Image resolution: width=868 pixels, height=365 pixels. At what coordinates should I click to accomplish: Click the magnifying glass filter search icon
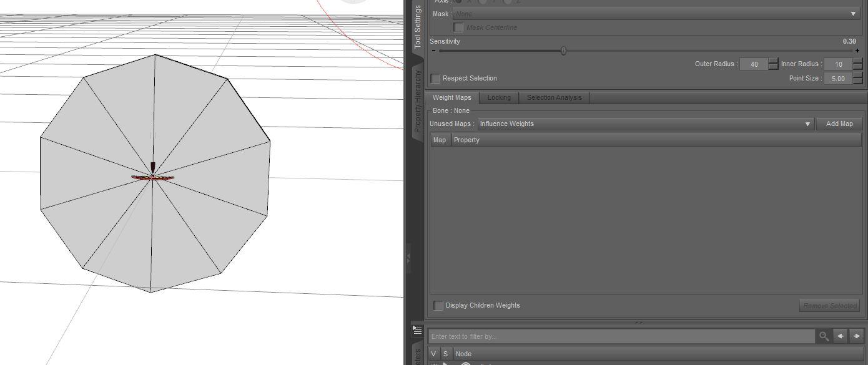tap(824, 336)
